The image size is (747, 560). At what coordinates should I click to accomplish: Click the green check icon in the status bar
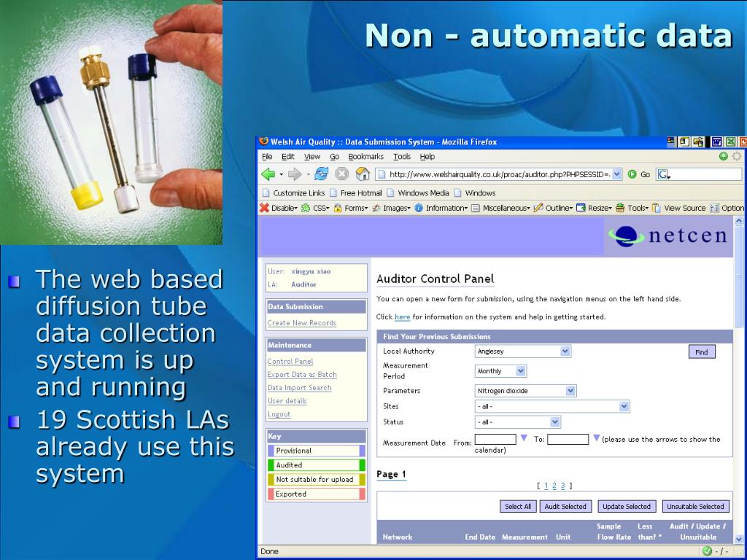(708, 551)
